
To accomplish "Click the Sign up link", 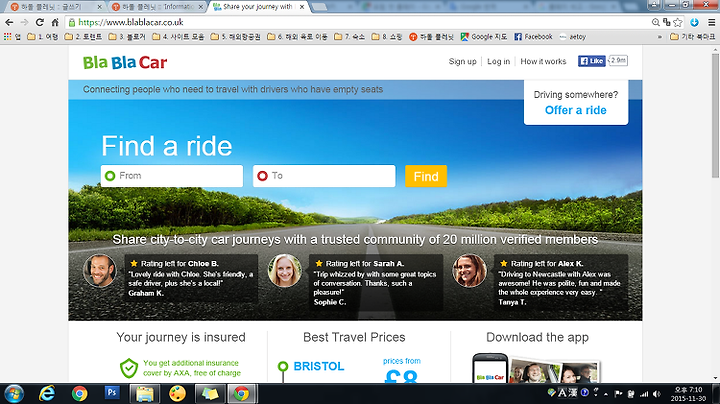I will pos(462,62).
